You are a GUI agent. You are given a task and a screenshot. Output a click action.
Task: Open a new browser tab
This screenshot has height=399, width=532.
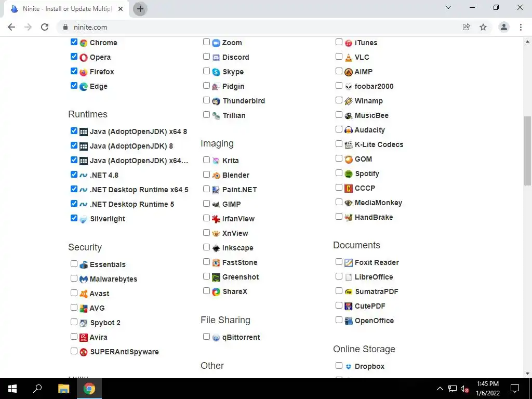(140, 9)
